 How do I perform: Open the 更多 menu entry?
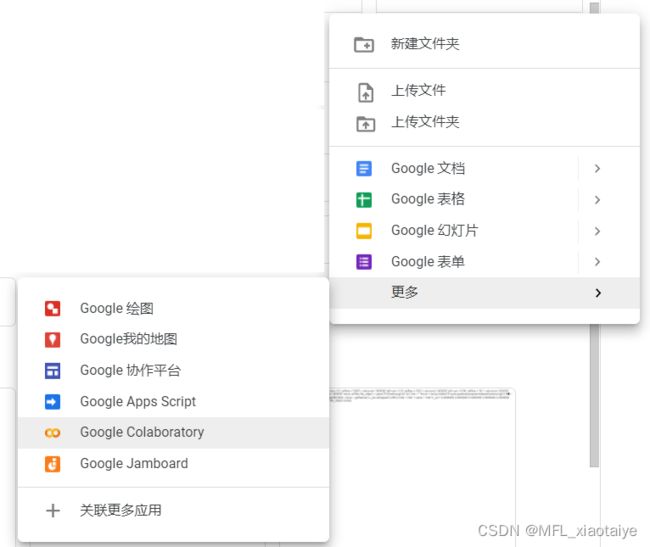485,293
